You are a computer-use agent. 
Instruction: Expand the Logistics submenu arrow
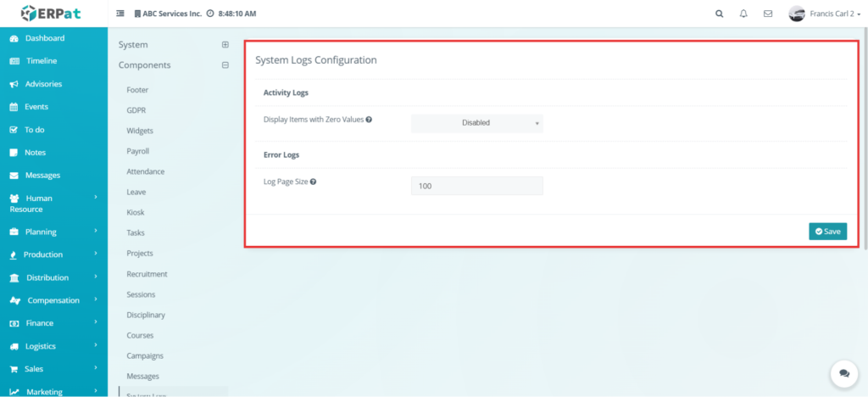[96, 345]
